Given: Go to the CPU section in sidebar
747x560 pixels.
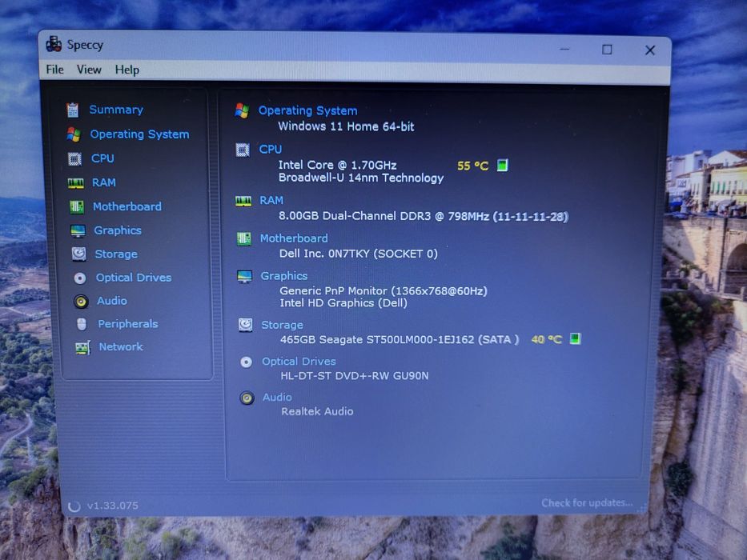Looking at the screenshot, I should 103,158.
